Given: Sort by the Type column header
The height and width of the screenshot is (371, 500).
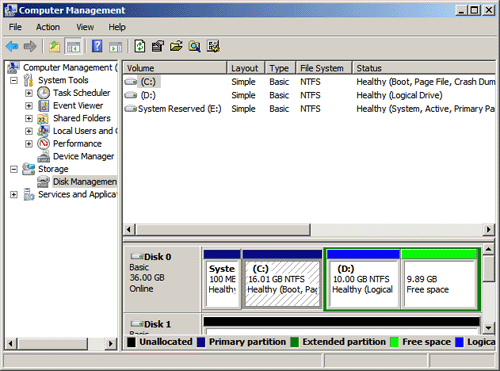Looking at the screenshot, I should [x=280, y=68].
